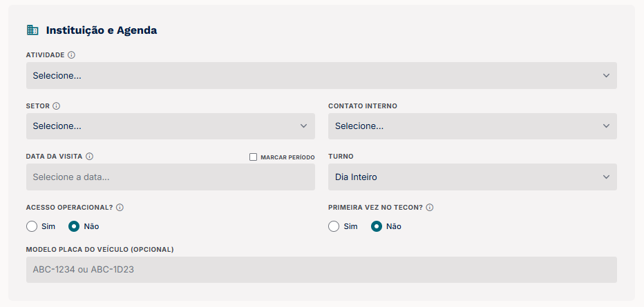The height and width of the screenshot is (307, 644).
Task: Click the vehicle plate input field
Action: [321, 270]
